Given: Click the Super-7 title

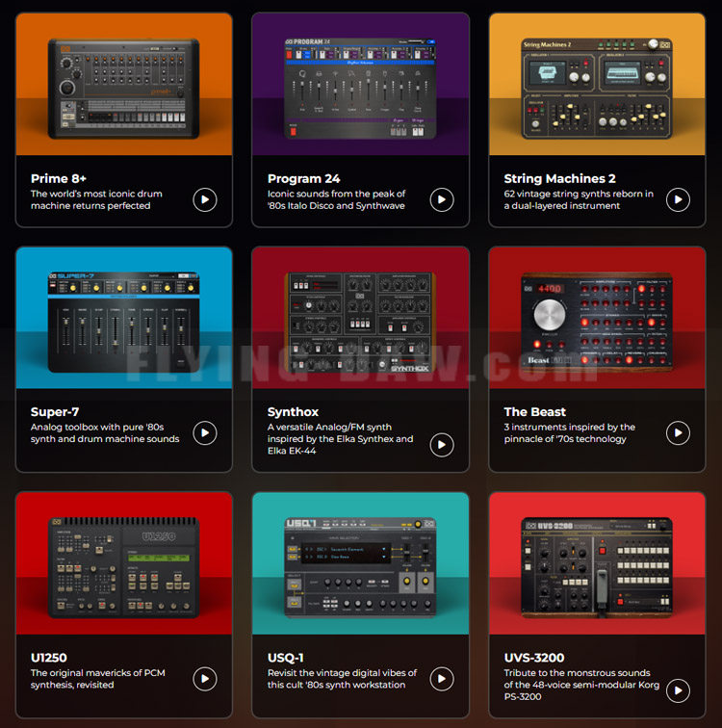Looking at the screenshot, I should [x=55, y=412].
